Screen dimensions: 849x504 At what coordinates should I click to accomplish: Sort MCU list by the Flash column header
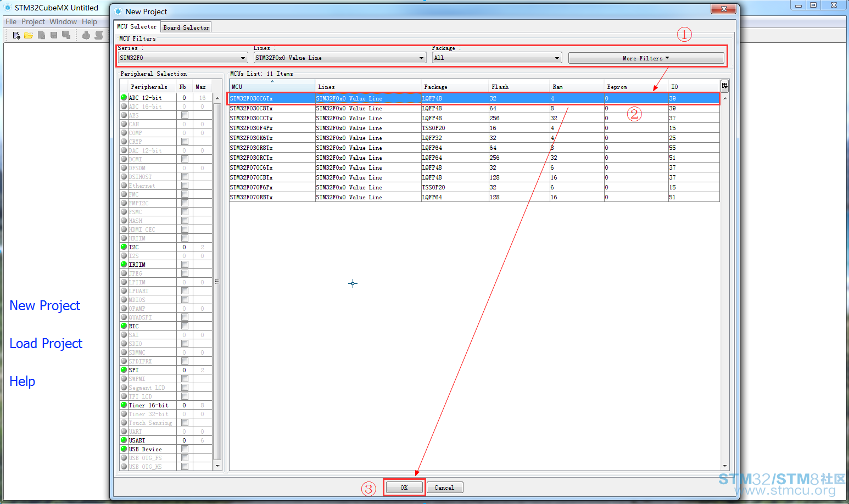tap(519, 86)
